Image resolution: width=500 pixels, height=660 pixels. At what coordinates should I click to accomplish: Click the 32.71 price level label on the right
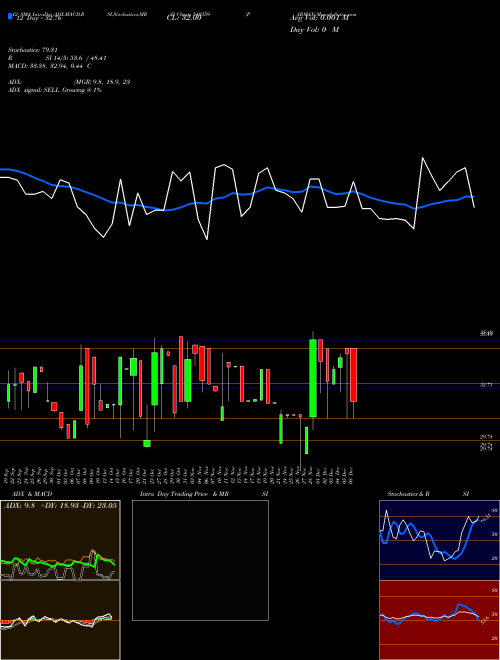tap(486, 385)
